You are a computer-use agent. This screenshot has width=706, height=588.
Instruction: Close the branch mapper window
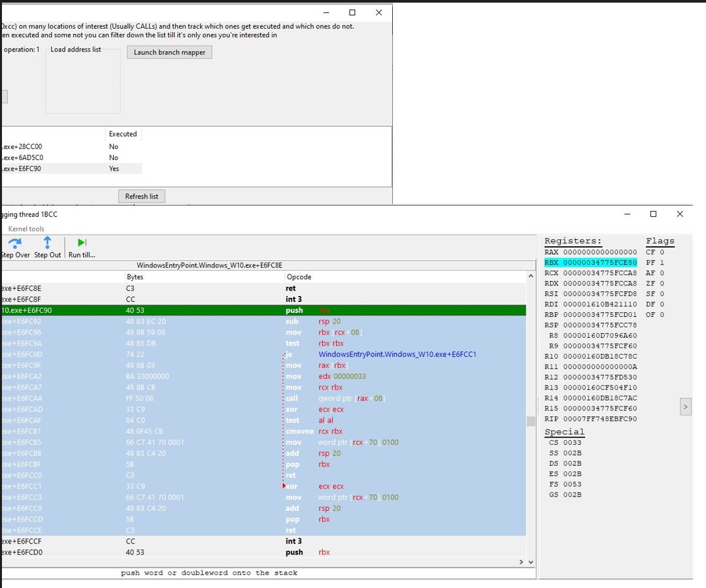point(378,12)
